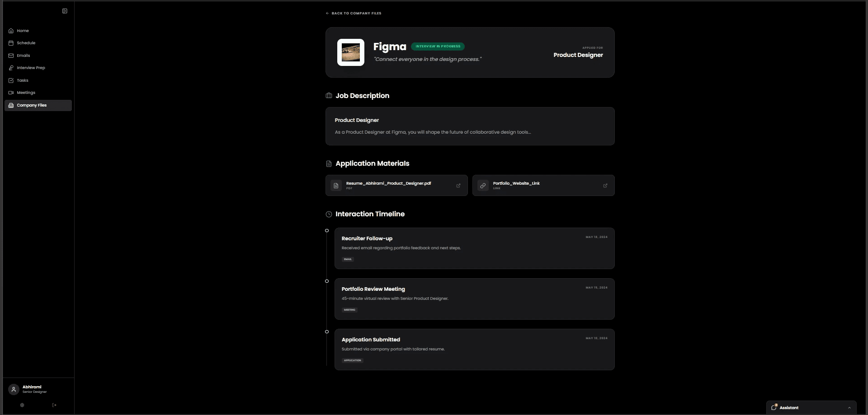The height and width of the screenshot is (415, 868).
Task: Click the Figma tagline quote text
Action: point(428,59)
